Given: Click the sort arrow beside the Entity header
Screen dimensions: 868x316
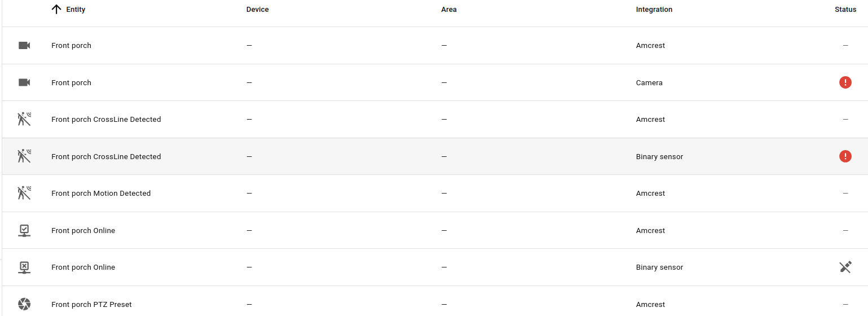Looking at the screenshot, I should click(56, 10).
